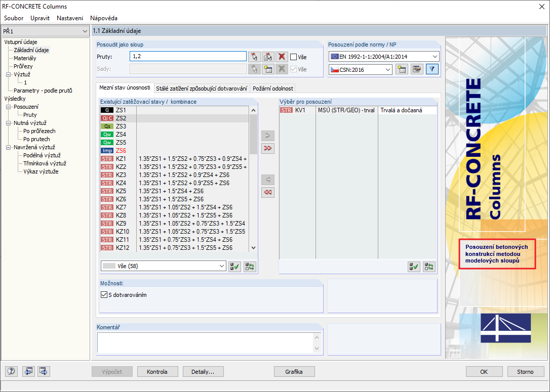Image resolution: width=550 pixels, height=392 pixels.
Task: Click the Detaily... button
Action: [x=203, y=372]
